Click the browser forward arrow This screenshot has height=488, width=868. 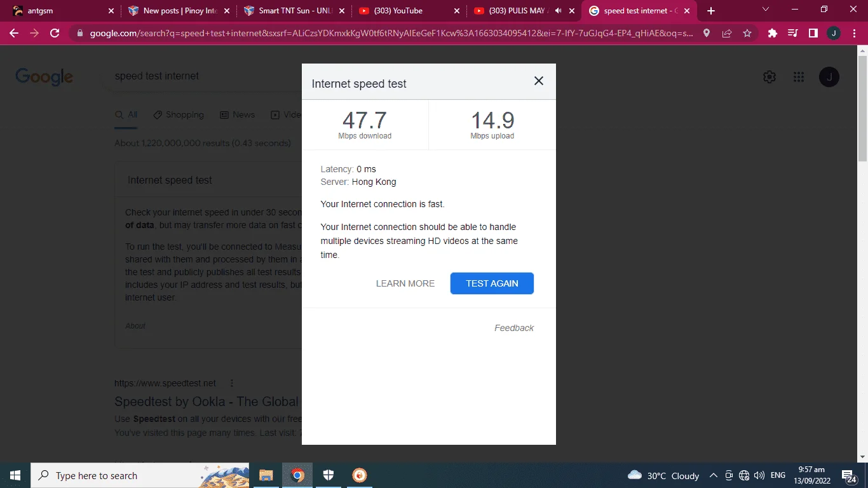pyautogui.click(x=34, y=33)
